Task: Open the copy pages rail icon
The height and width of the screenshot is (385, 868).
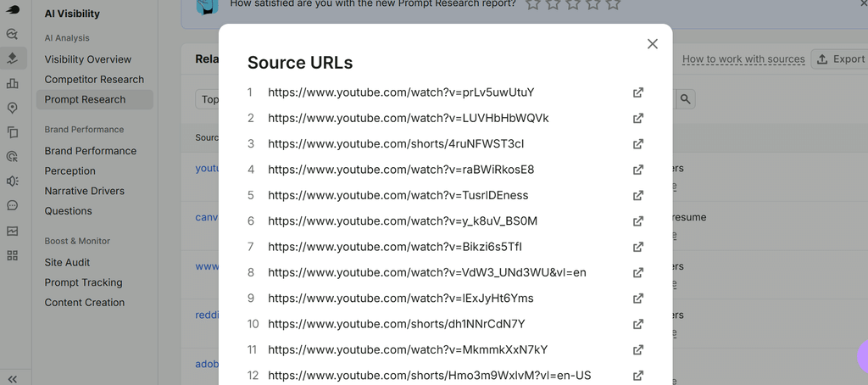Action: point(12,131)
